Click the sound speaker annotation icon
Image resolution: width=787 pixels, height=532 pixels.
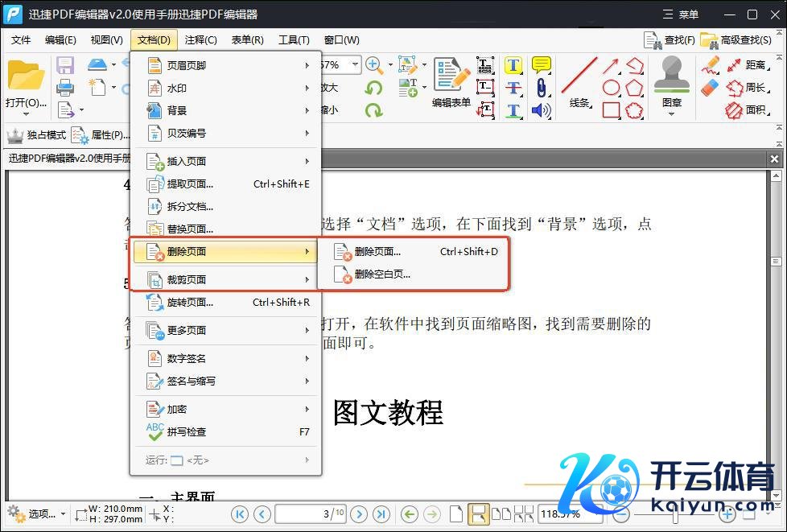click(542, 110)
